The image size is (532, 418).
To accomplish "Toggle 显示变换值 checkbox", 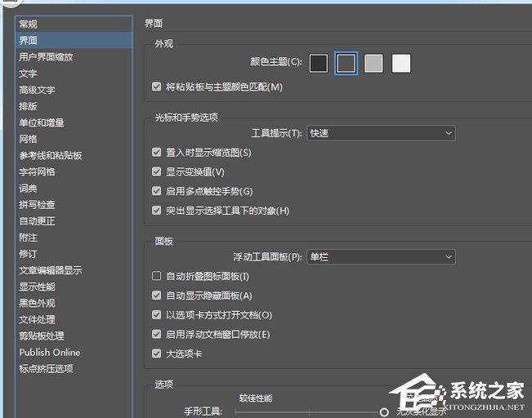I will click(x=156, y=171).
